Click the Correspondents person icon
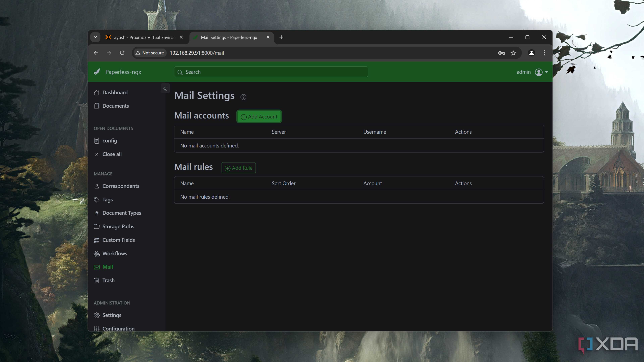This screenshot has height=362, width=644. 97,186
